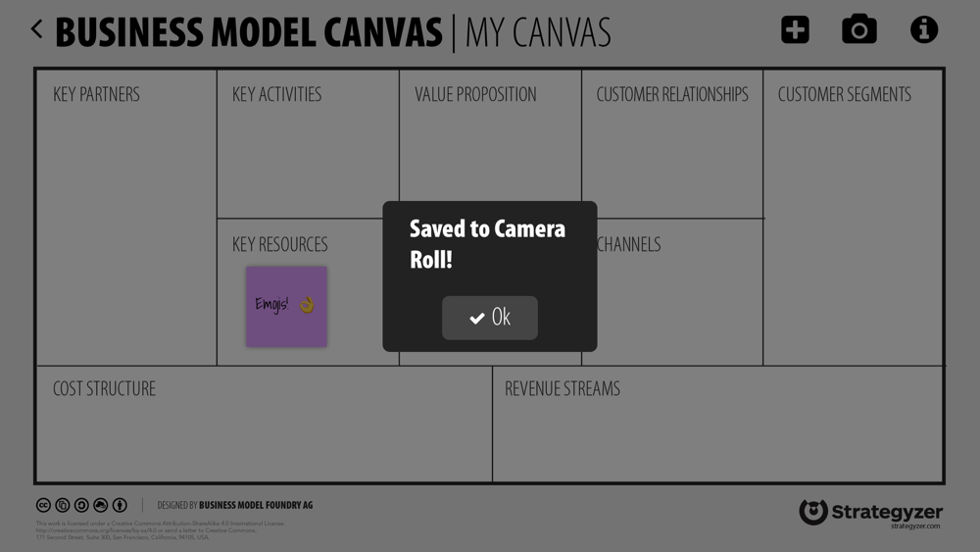Capture canvas using the camera icon
Image resolution: width=980 pixels, height=552 pixels.
pos(859,28)
